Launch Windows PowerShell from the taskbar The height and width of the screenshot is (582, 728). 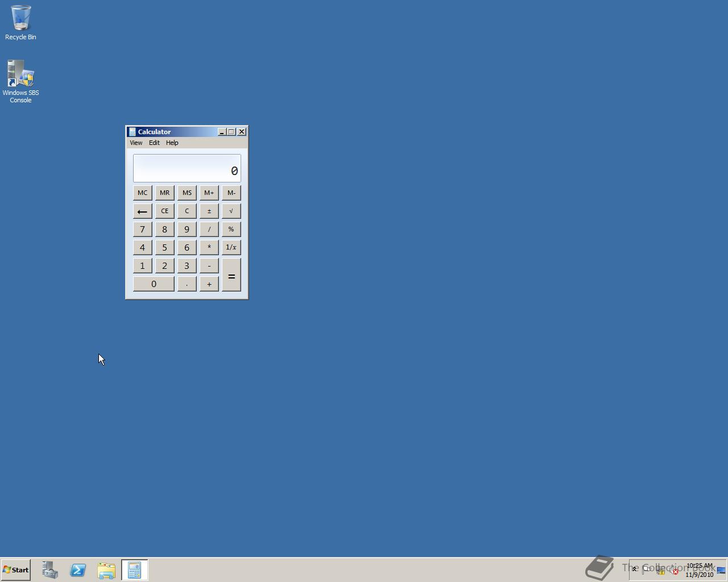pyautogui.click(x=78, y=570)
